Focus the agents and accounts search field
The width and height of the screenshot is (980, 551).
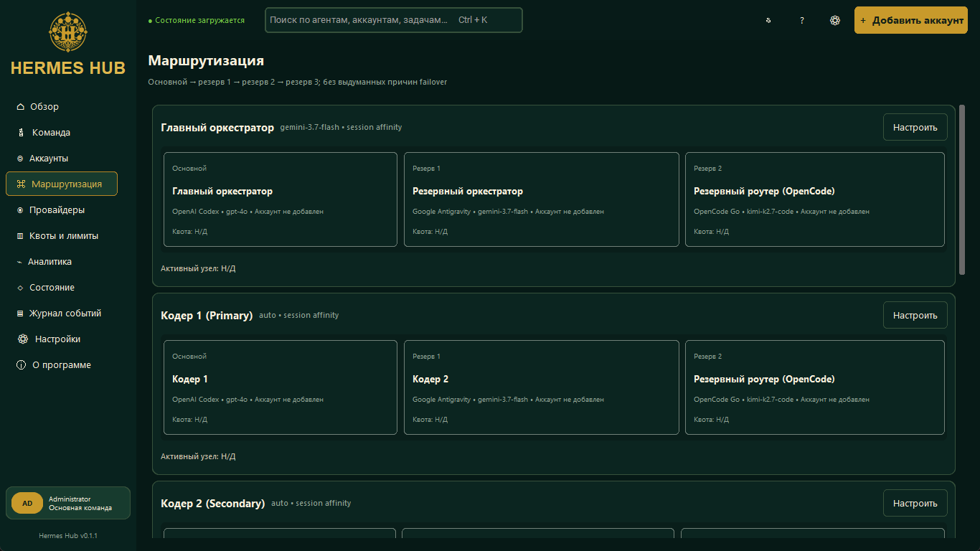coord(394,20)
